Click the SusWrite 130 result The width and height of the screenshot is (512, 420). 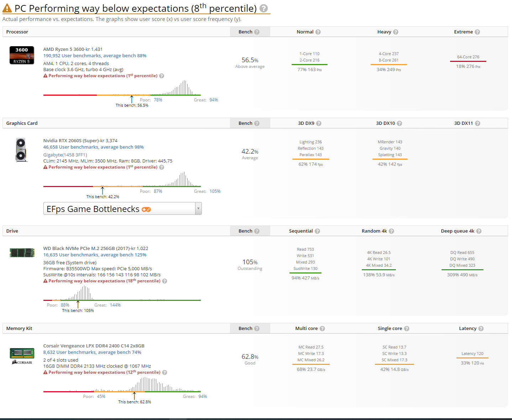point(305,269)
